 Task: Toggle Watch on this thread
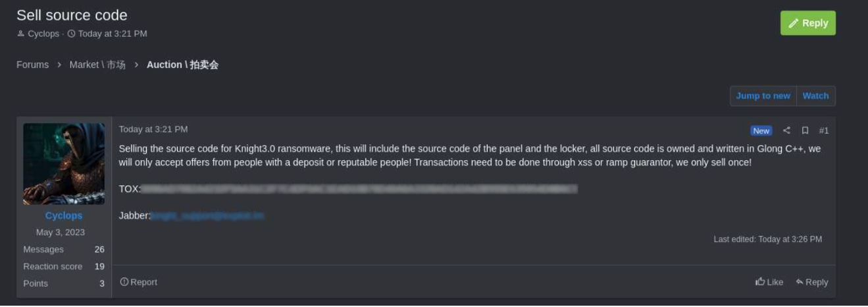point(815,96)
